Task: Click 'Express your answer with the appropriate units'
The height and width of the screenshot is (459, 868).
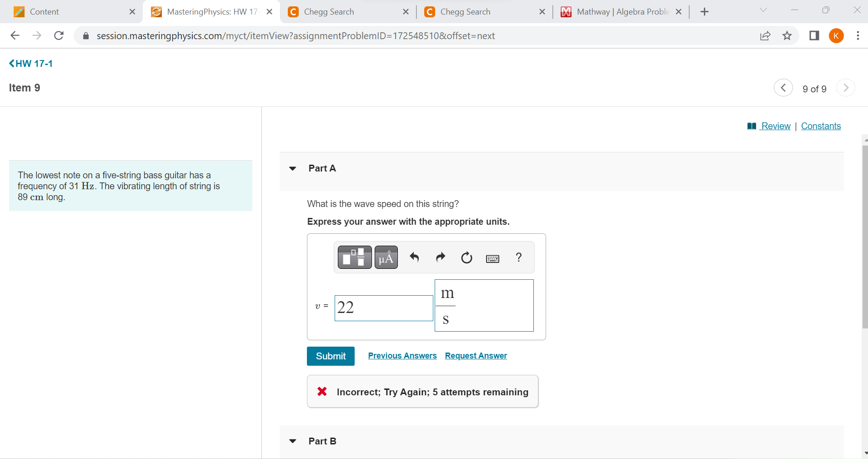Action: pos(408,222)
